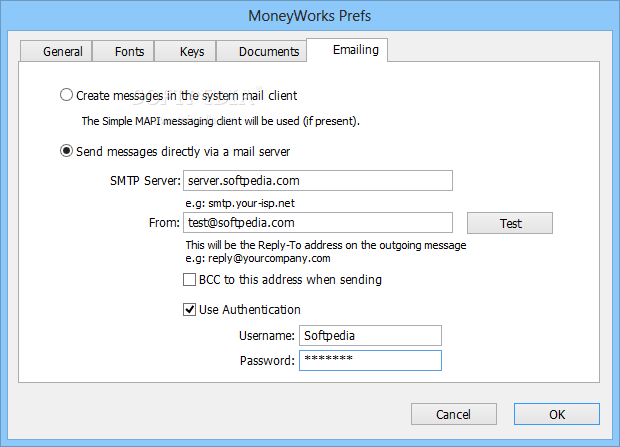The image size is (620, 447).
Task: Switch to the General tab
Action: click(56, 51)
